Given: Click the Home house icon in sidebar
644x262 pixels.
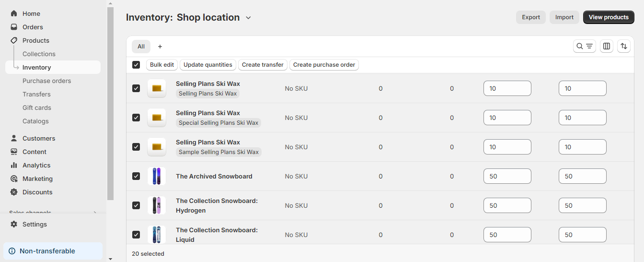Looking at the screenshot, I should pyautogui.click(x=14, y=13).
